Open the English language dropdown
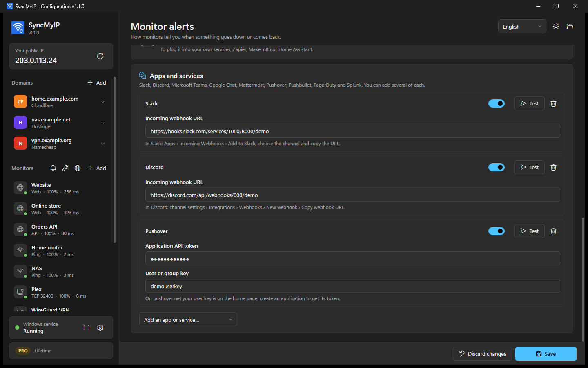The width and height of the screenshot is (588, 368). pos(522,27)
